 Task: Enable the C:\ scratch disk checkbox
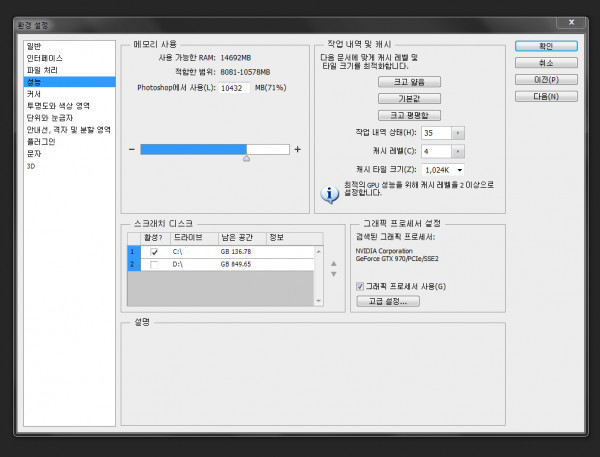(154, 252)
